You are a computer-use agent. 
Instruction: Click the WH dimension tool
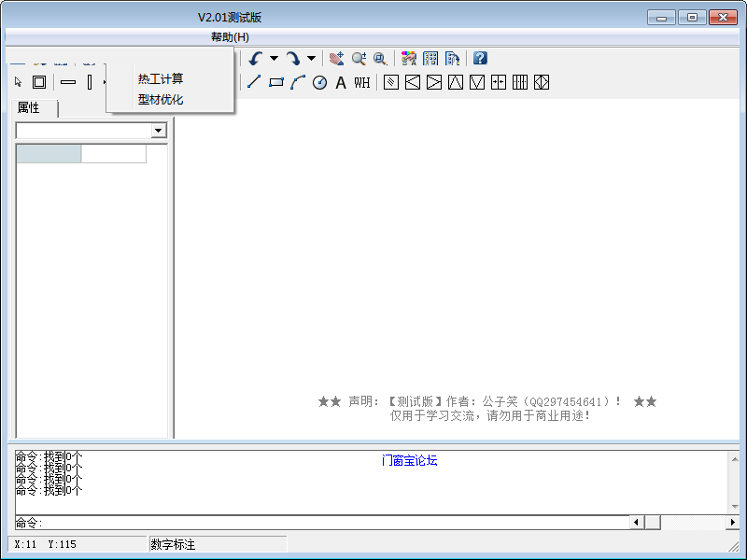click(x=362, y=83)
